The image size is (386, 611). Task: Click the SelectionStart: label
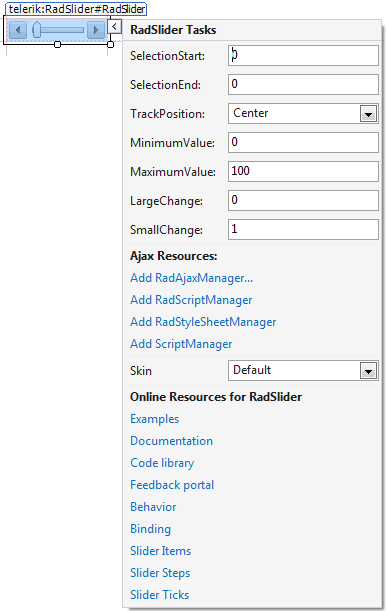[167, 56]
